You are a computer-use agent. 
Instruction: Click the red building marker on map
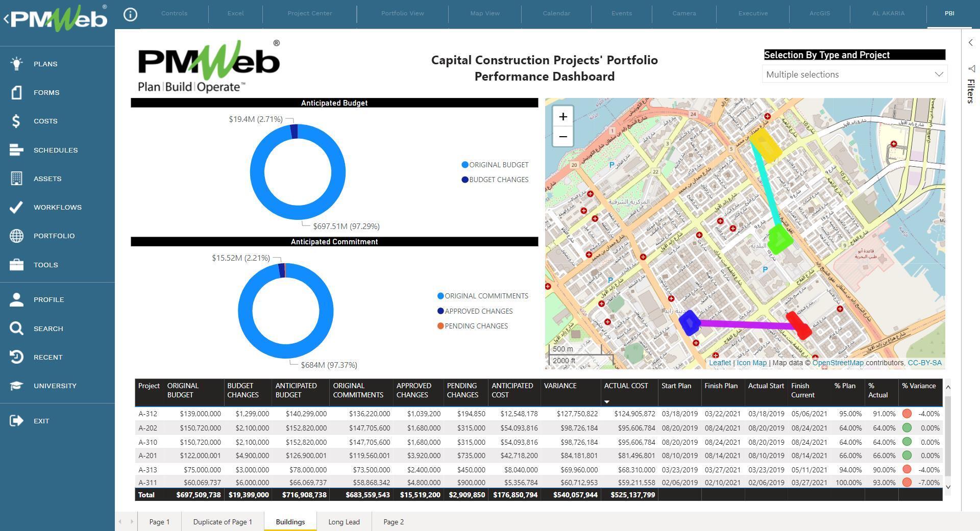click(x=799, y=325)
